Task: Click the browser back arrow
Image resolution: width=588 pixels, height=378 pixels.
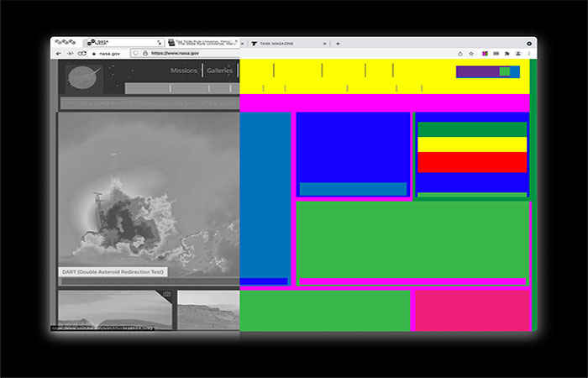Action: [59, 53]
